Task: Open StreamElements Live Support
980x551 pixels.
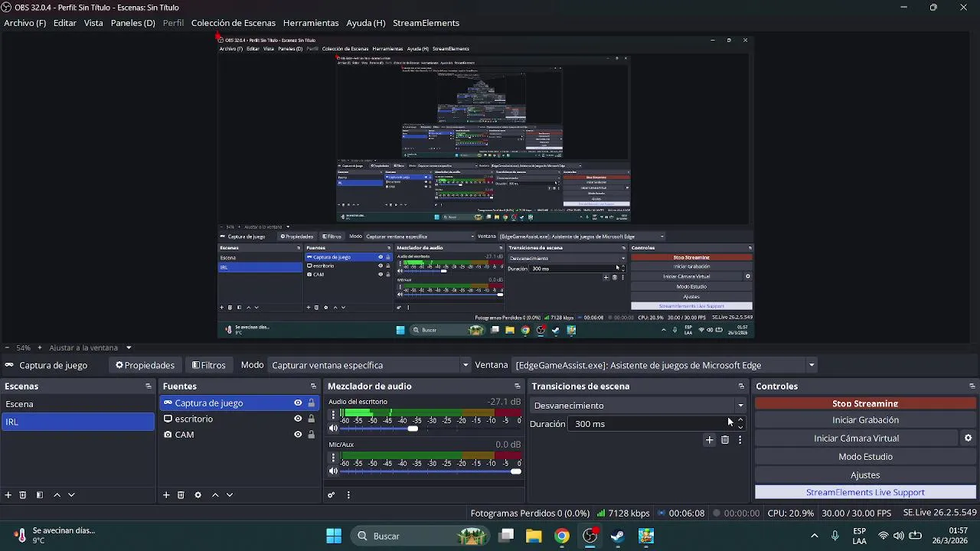Action: (865, 492)
